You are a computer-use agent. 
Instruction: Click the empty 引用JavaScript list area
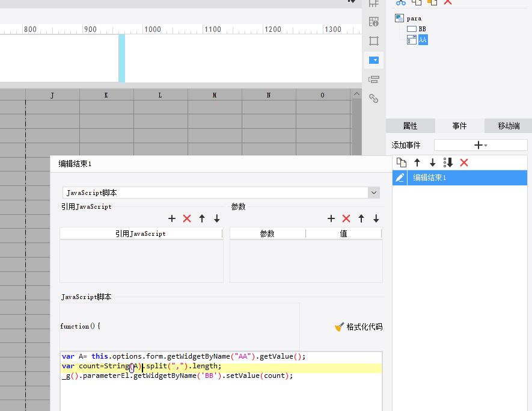[141, 261]
